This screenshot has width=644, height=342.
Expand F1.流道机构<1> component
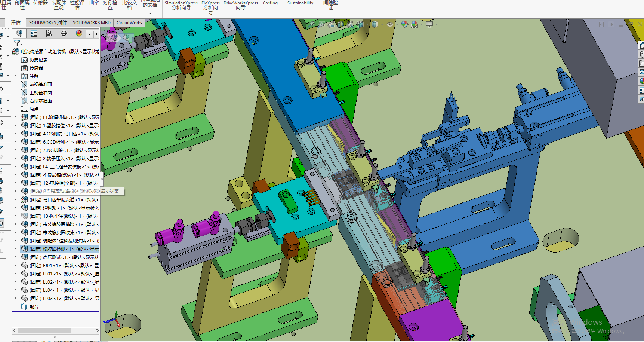click(15, 117)
